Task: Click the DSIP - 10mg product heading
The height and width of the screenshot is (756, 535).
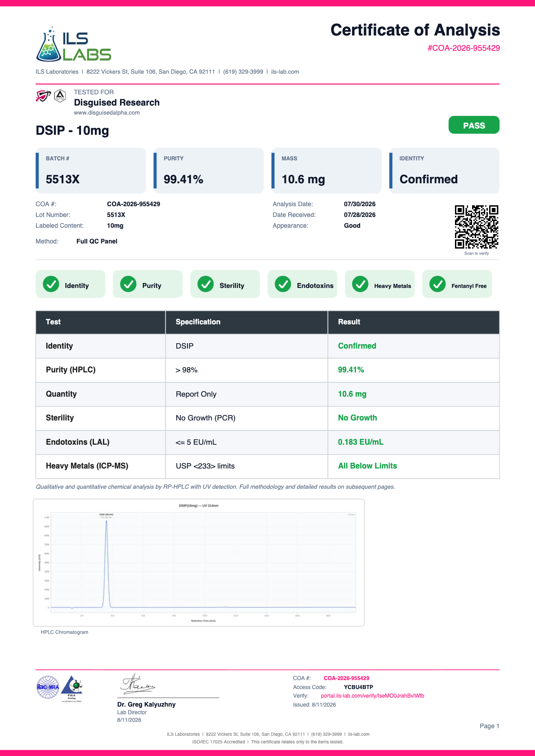Action: (x=72, y=130)
